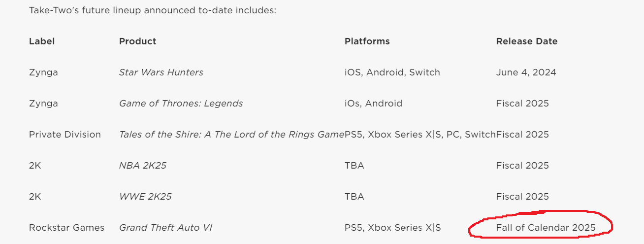Click the circled Fall of Calendar 2025 text
644x244 pixels.
point(546,228)
